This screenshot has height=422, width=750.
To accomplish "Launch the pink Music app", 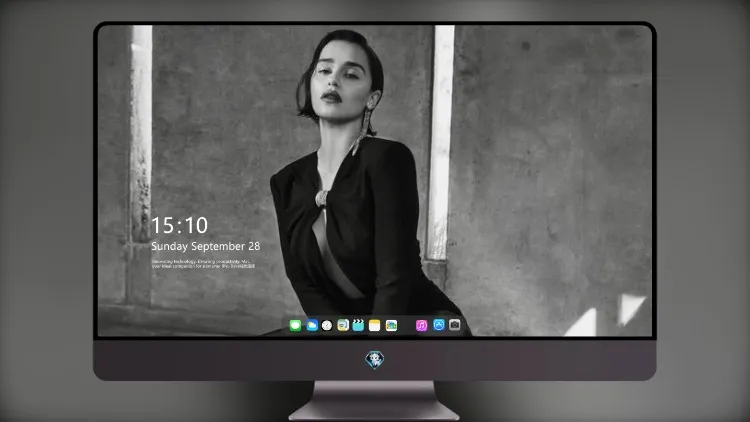I will click(x=421, y=325).
